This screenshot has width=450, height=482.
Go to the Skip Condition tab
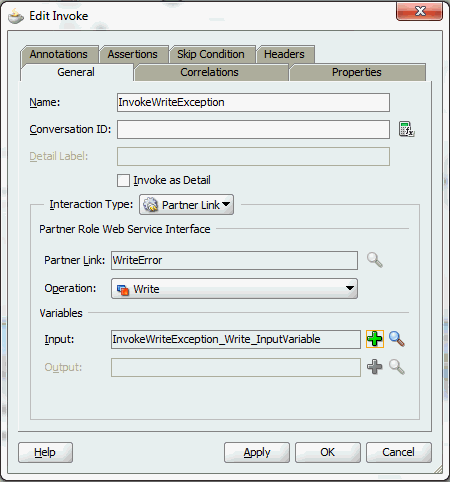tap(211, 54)
